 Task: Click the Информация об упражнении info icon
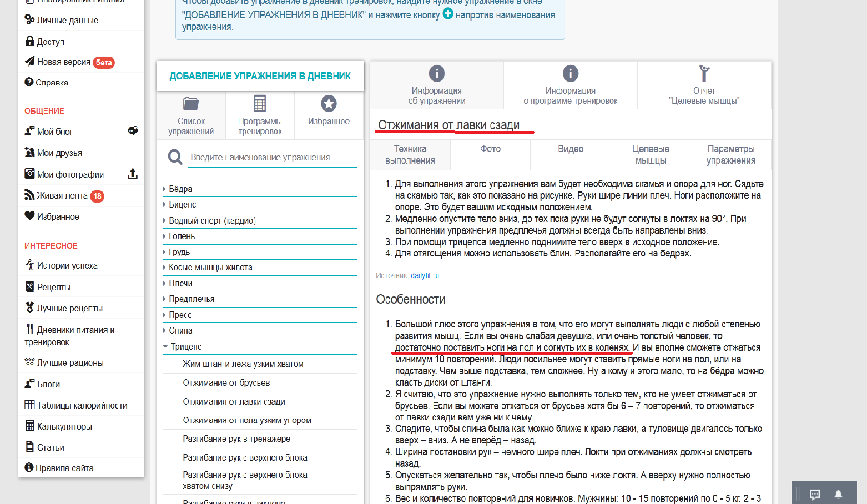pyautogui.click(x=437, y=74)
